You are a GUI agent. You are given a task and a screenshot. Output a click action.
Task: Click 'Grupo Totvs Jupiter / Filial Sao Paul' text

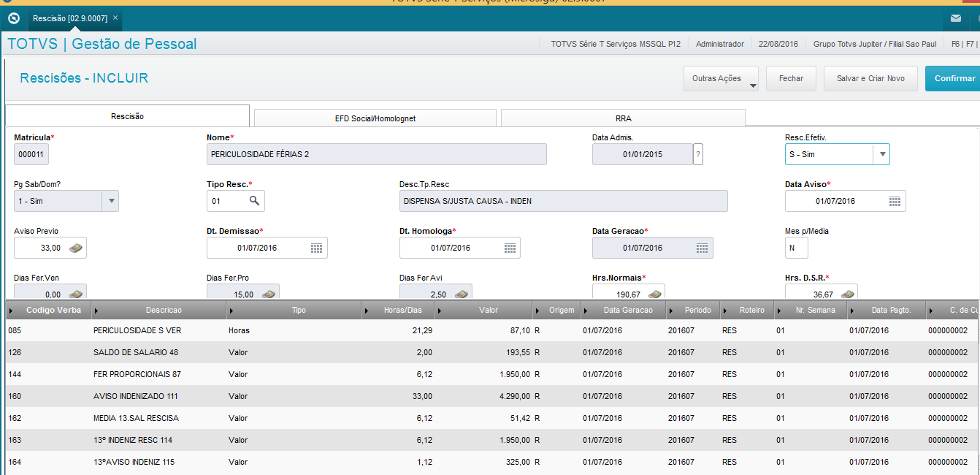point(875,44)
